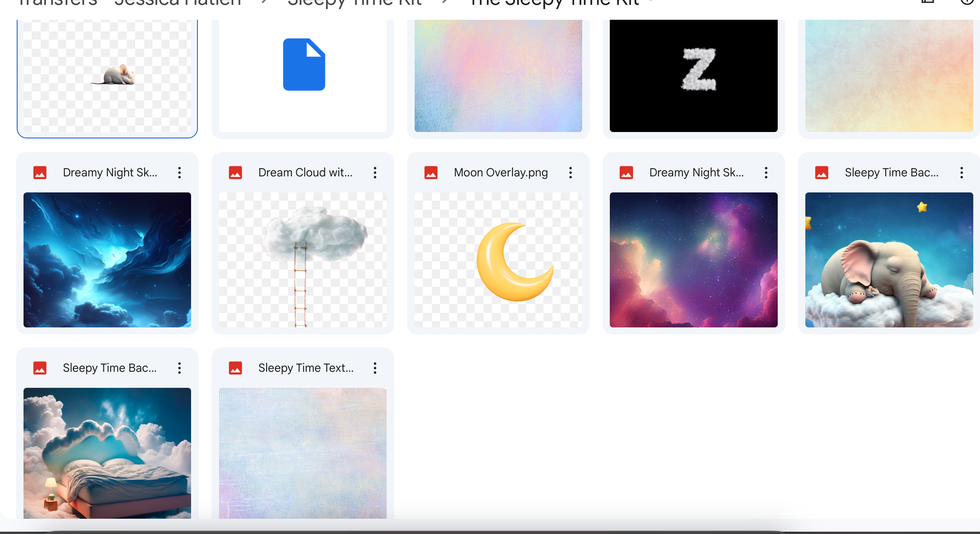Click image icon of elephant Sleepy Time card
This screenshot has height=534, width=980.
coord(822,173)
